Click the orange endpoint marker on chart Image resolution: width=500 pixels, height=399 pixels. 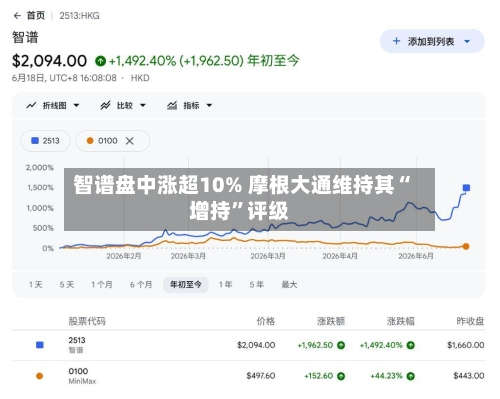click(x=466, y=247)
